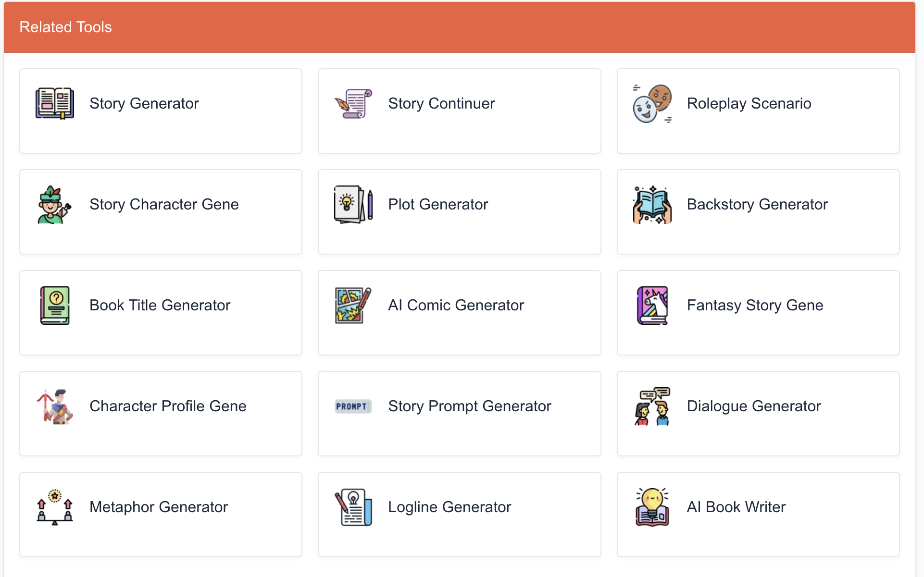Click the Robin Hood Story Character icon
Screen dimensions: 924x577
55,205
